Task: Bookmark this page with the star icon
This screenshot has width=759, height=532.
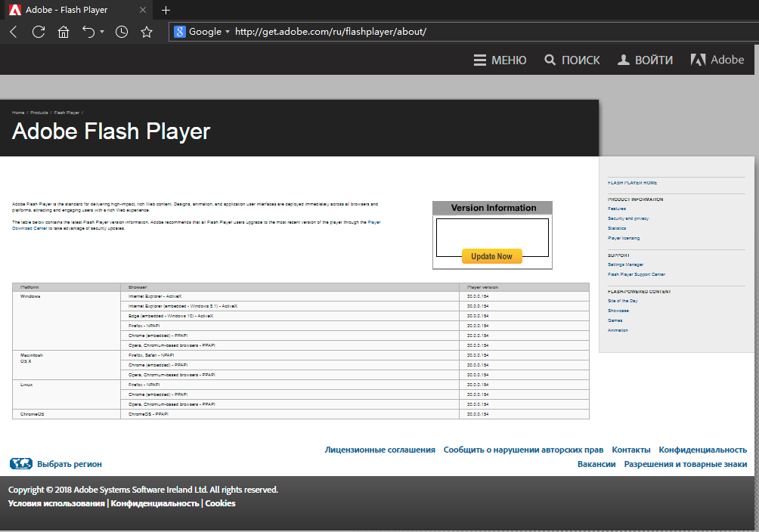Action: pyautogui.click(x=147, y=32)
